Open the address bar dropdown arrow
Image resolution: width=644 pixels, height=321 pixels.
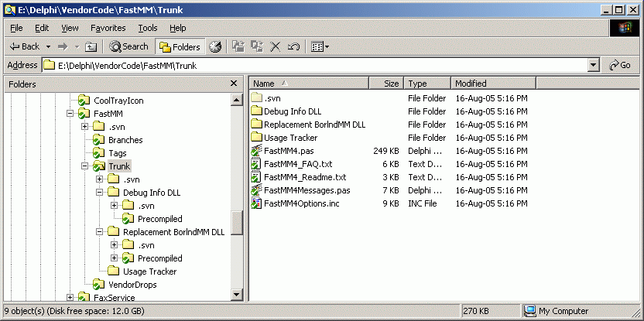click(x=594, y=65)
